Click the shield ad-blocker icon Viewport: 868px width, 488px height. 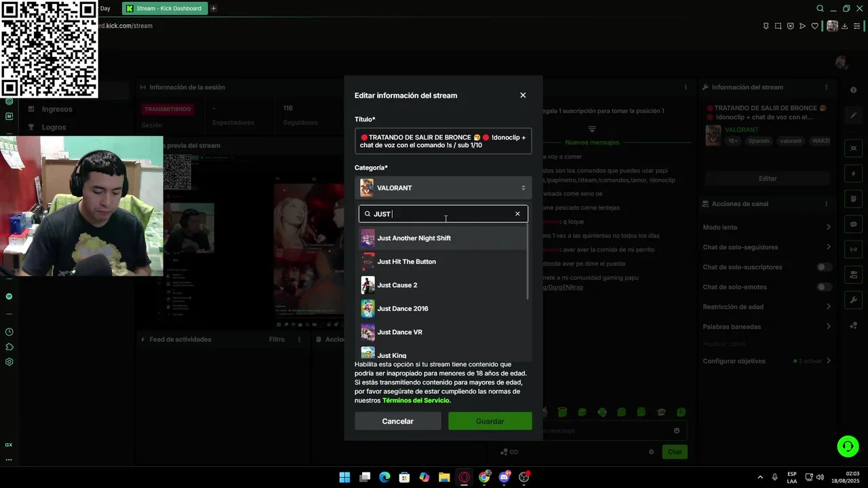[x=790, y=26]
